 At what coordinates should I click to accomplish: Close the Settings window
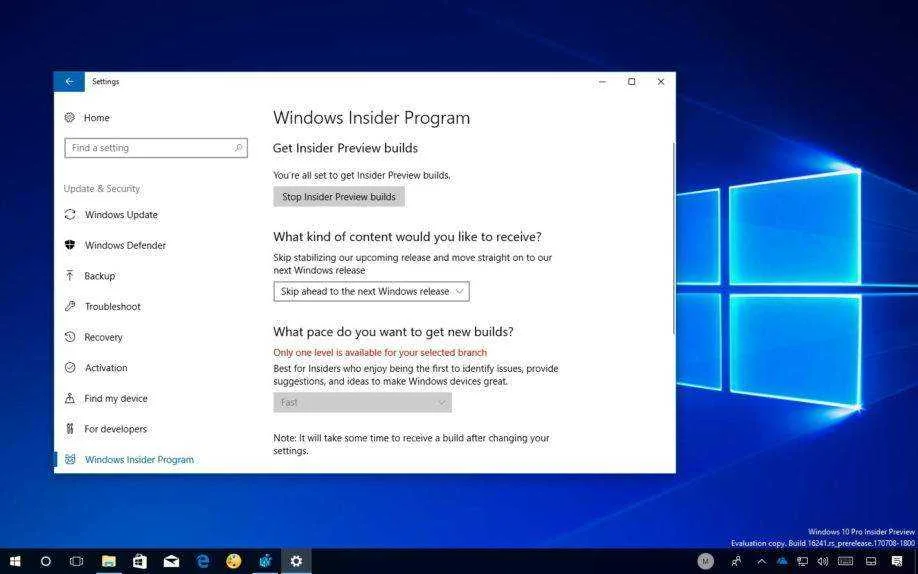tap(661, 81)
